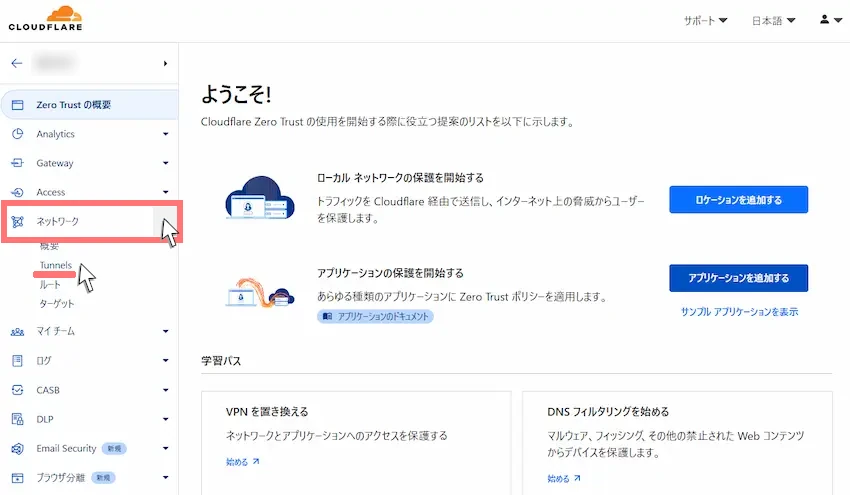Click the local network protection cloud illustration
Viewport: 850px width, 495px height.
260,198
